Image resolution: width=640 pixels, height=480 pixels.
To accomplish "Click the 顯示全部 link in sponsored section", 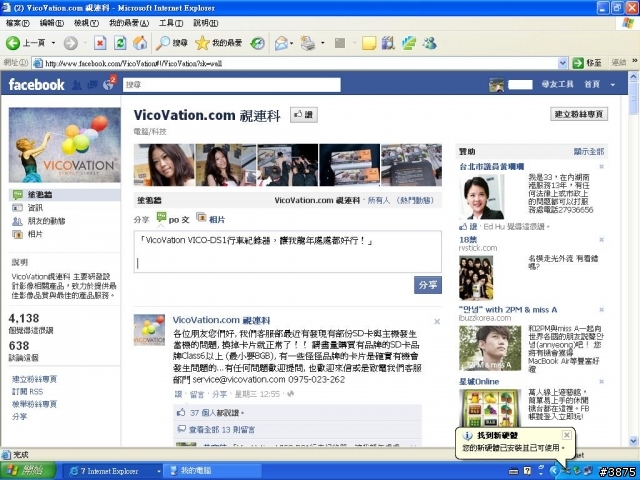I will pyautogui.click(x=589, y=151).
